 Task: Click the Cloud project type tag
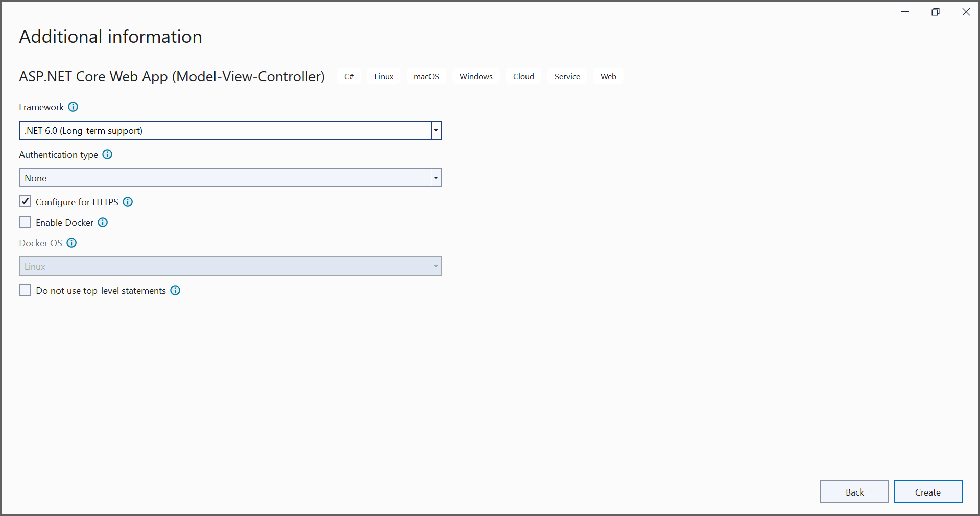[523, 76]
